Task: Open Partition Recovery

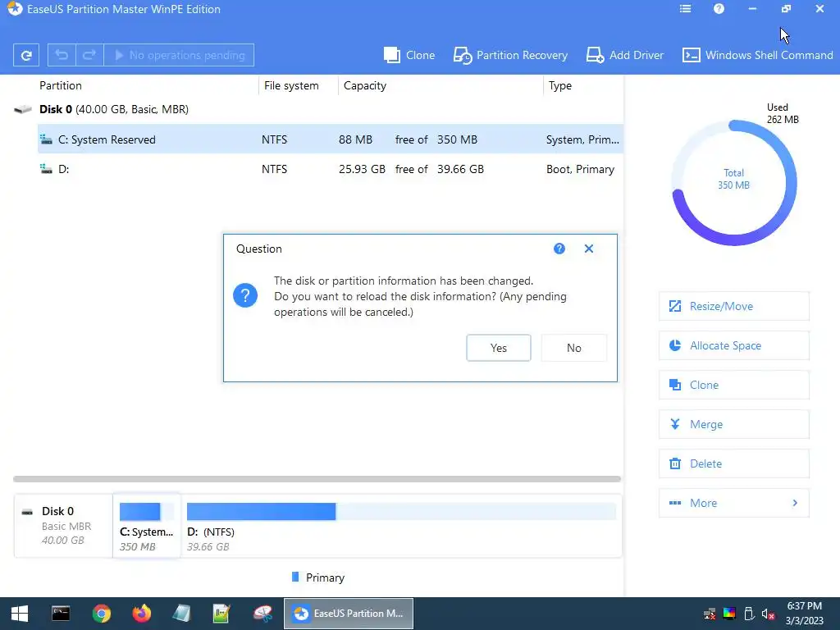Action: pyautogui.click(x=510, y=55)
